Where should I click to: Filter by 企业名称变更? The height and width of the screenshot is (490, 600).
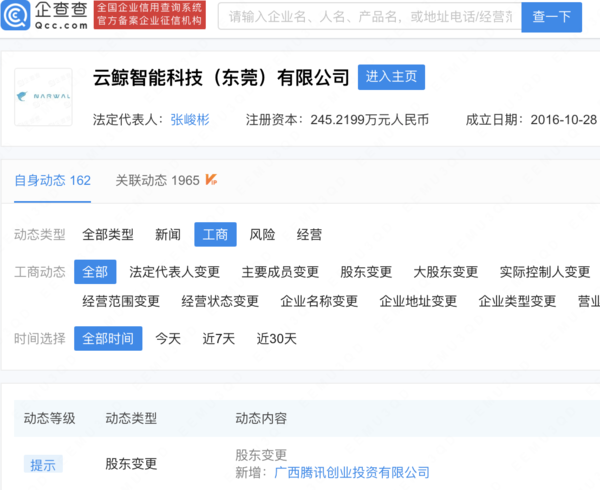pyautogui.click(x=319, y=301)
